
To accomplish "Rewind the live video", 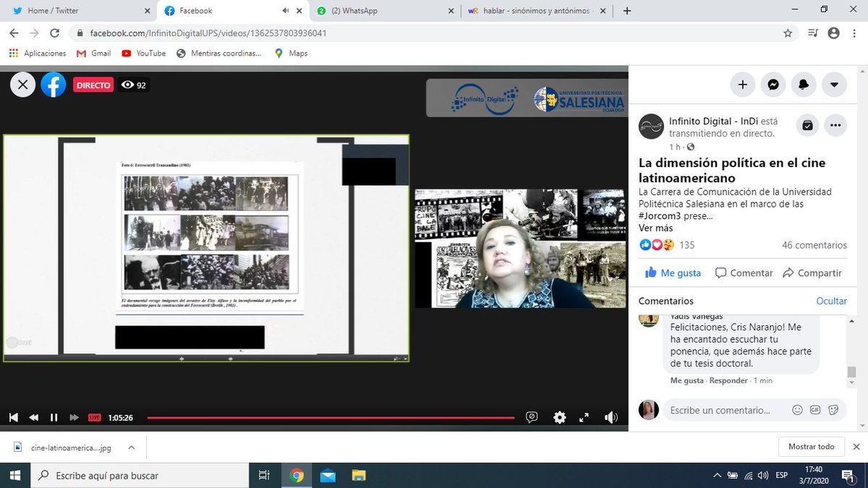I will (33, 417).
